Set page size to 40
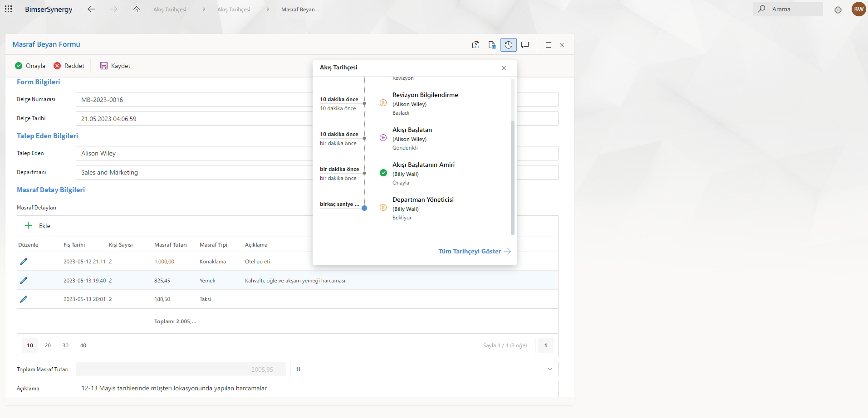 coord(83,345)
